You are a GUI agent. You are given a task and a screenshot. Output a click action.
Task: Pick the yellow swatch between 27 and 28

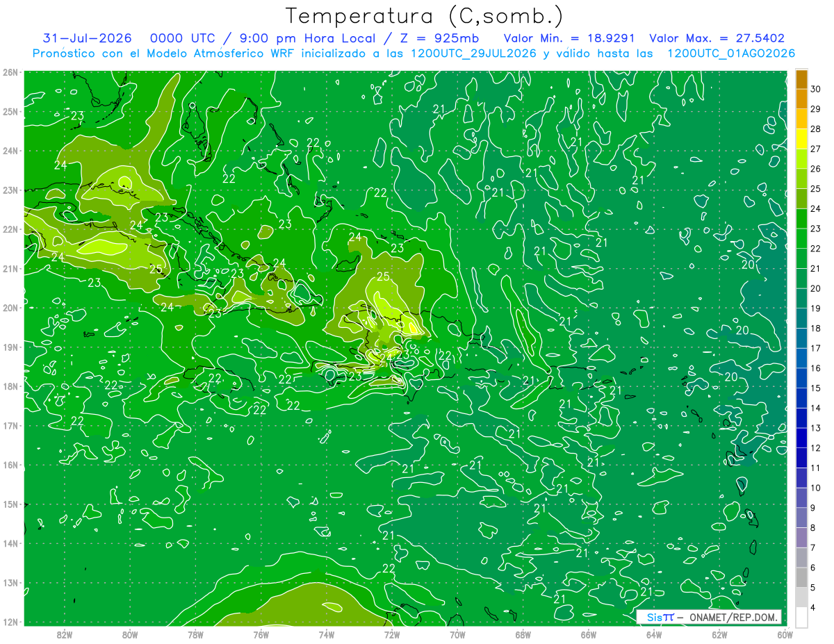(x=801, y=139)
